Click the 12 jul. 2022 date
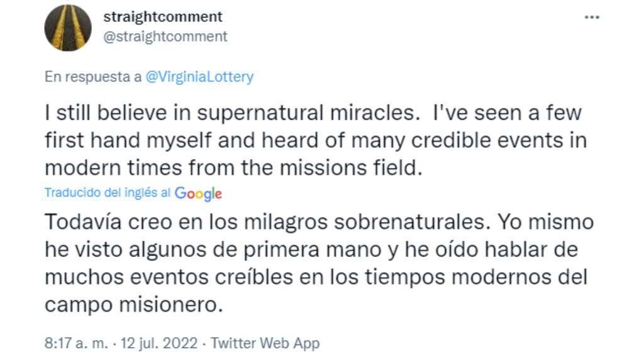Image resolution: width=644 pixels, height=362 pixels. pos(162,344)
